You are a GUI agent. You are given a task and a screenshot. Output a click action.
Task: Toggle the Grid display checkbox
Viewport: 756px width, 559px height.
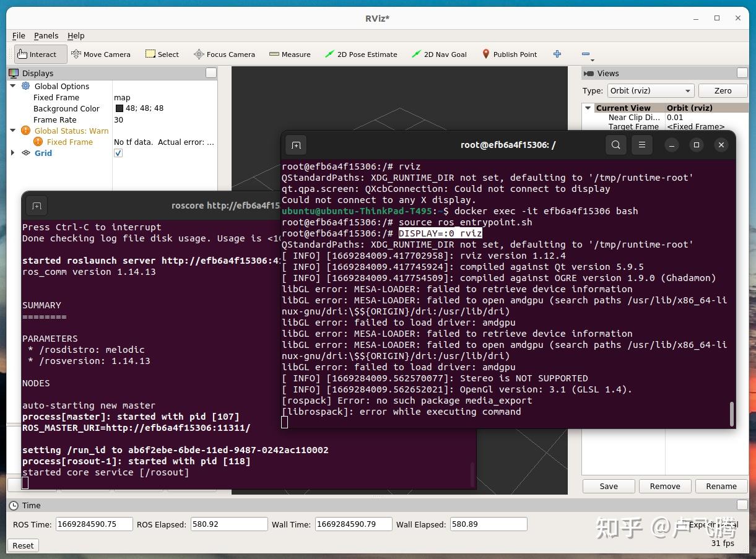(x=118, y=153)
